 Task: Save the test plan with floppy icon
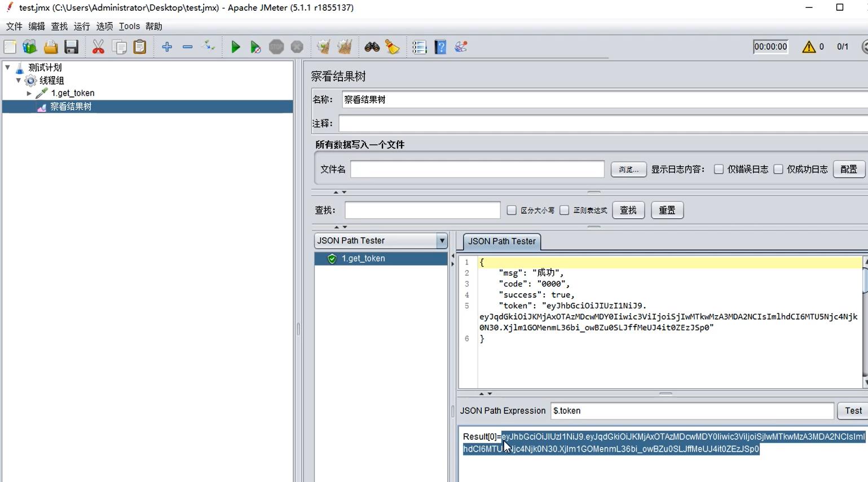point(71,47)
